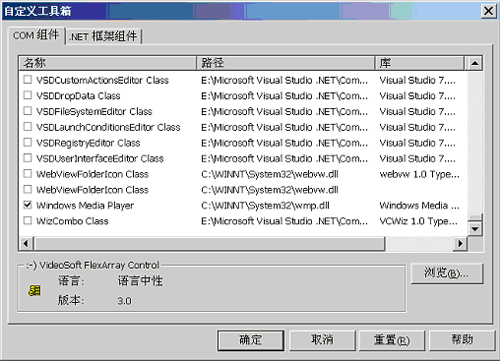The width and height of the screenshot is (500, 361).
Task: Select the VSDUserInterfaceEditor Class row name
Action: point(100,158)
